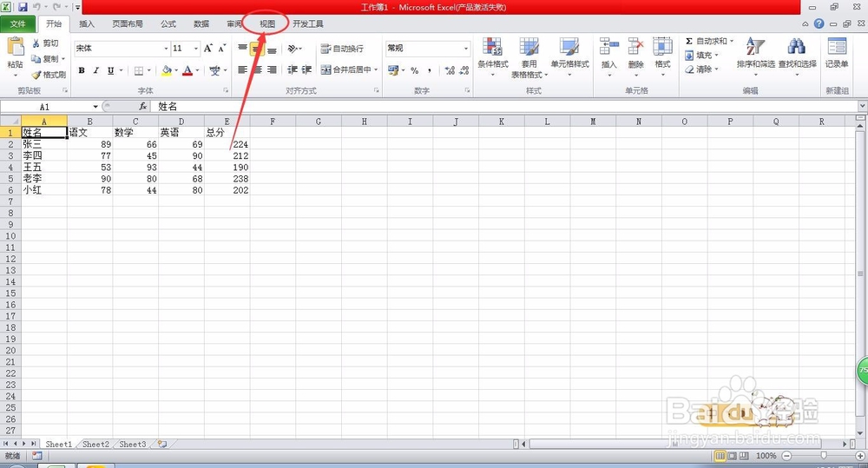868x468 pixels.
Task: Switch to the 页面布局 tab
Action: (x=128, y=23)
